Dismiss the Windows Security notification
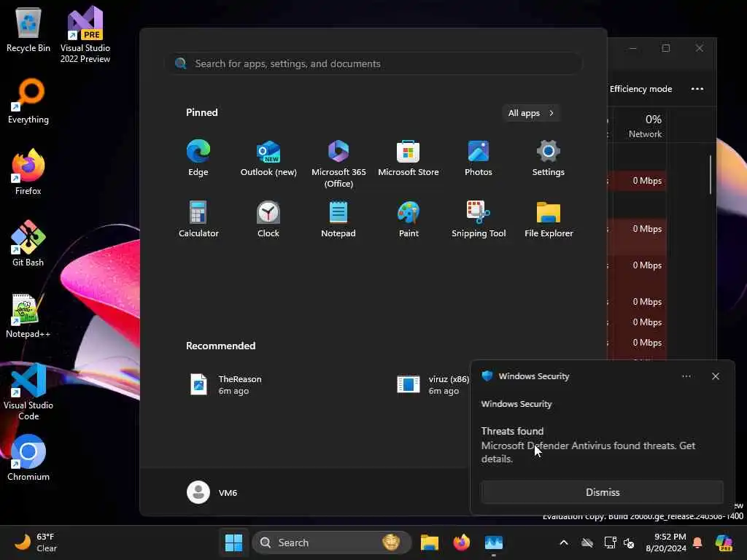This screenshot has height=560, width=747. [602, 492]
